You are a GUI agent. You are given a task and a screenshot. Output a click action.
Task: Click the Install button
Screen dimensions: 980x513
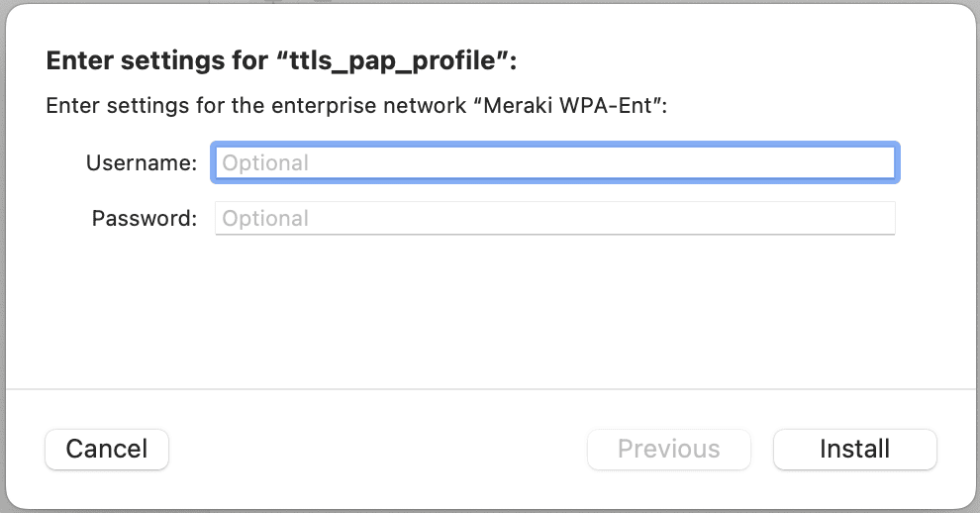(x=854, y=450)
